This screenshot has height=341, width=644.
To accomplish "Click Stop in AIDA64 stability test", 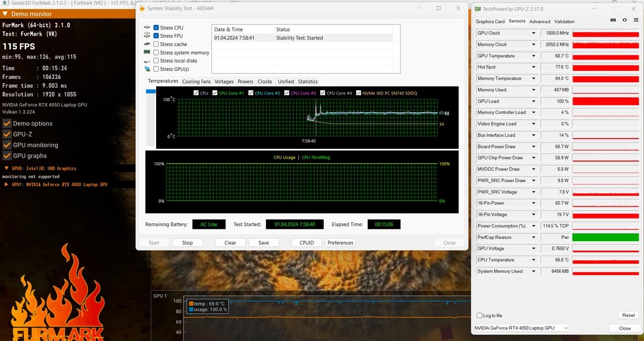I will 187,243.
